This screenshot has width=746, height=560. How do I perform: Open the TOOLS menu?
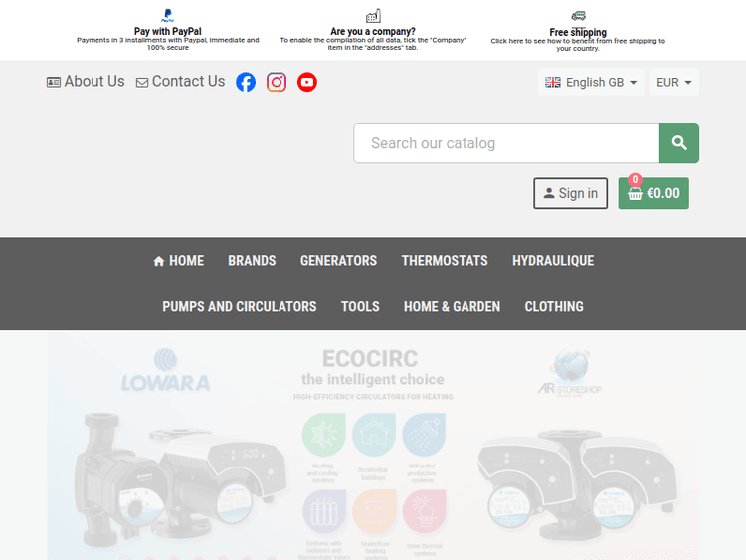[x=360, y=307]
